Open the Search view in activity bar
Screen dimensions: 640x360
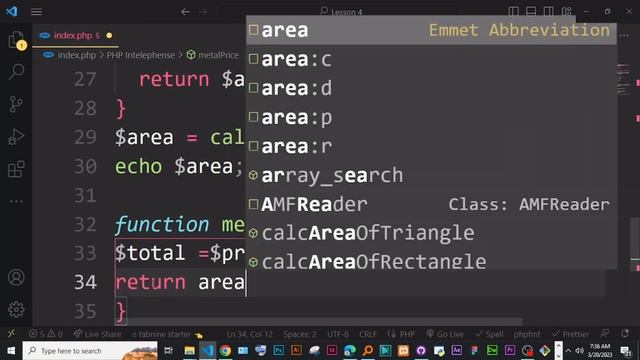pyautogui.click(x=16, y=71)
